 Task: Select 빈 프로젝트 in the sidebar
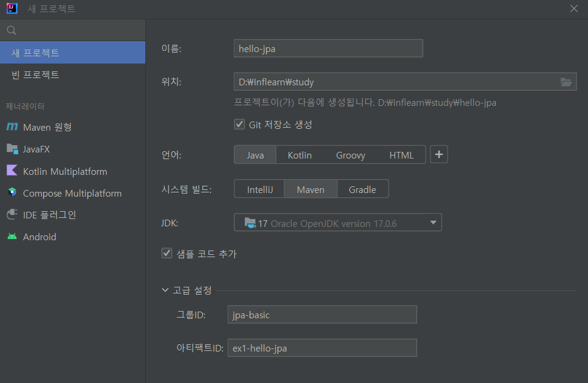[73, 74]
